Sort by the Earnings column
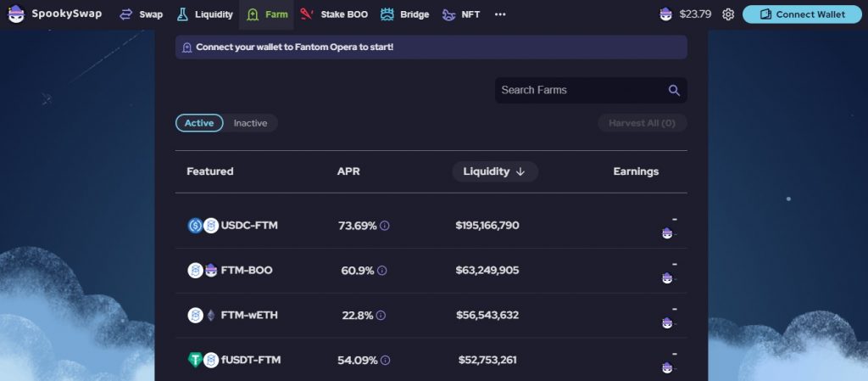The height and width of the screenshot is (381, 868). pyautogui.click(x=636, y=171)
